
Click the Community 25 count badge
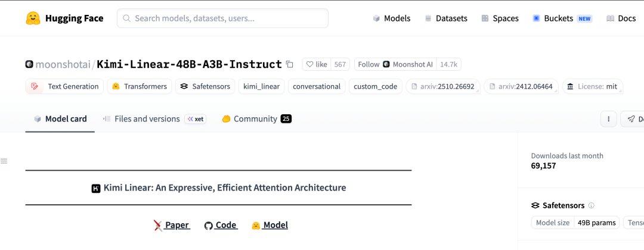pos(286,119)
